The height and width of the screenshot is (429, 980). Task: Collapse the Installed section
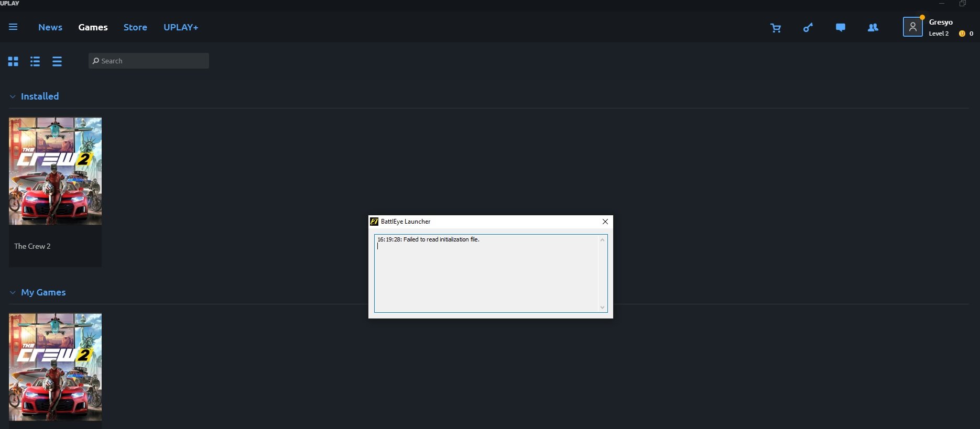pyautogui.click(x=13, y=96)
